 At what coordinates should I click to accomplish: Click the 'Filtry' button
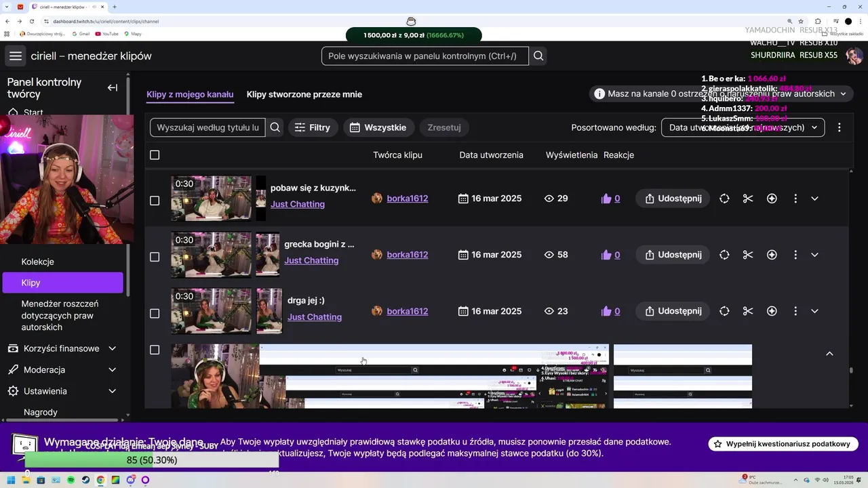pos(313,127)
